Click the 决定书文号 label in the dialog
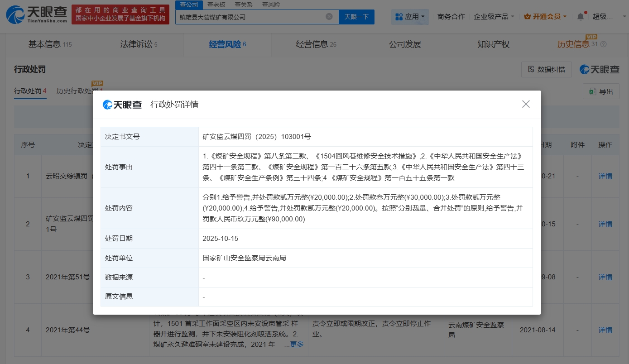The width and height of the screenshot is (629, 364). (x=122, y=137)
